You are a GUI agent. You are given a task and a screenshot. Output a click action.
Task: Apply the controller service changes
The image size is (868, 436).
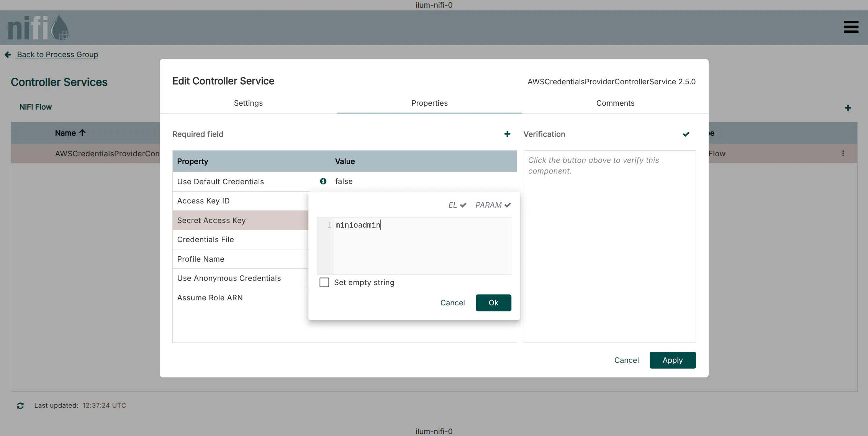(x=672, y=360)
